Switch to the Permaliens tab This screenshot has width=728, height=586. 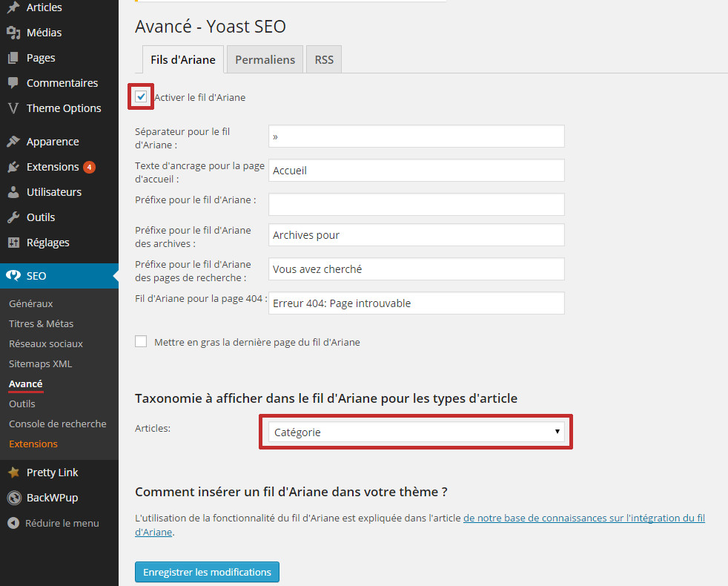265,59
